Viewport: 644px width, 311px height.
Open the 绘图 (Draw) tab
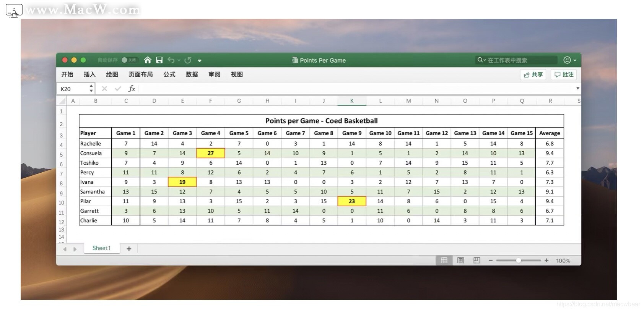pos(112,75)
